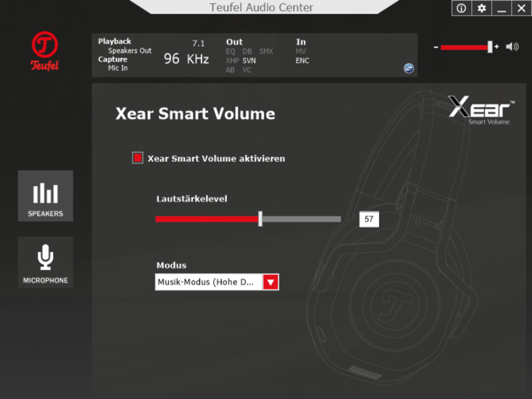Open the Musik-Modus combo box
Screen dimensions: 532x399
217,282
